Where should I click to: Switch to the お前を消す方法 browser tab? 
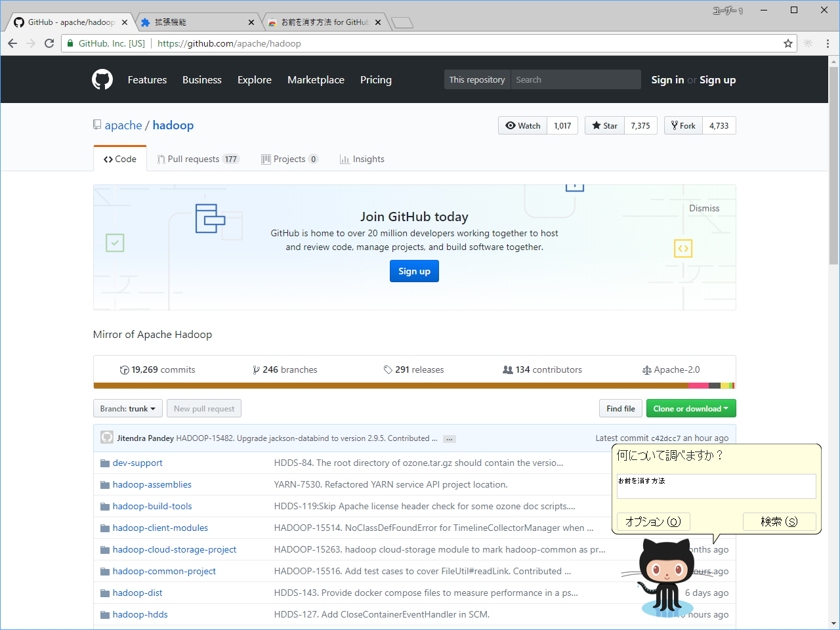(324, 22)
